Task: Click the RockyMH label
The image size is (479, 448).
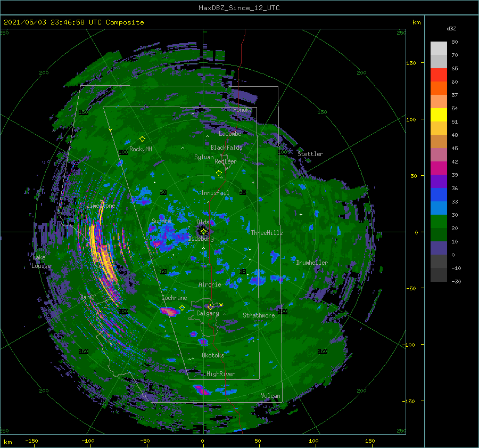Action: tap(141, 149)
